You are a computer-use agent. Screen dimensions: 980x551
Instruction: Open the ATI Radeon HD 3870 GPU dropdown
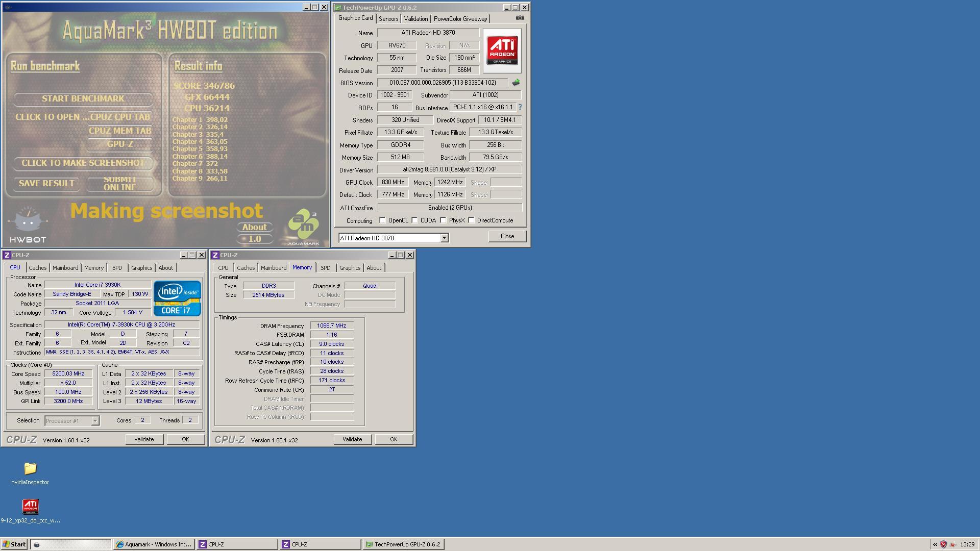pyautogui.click(x=444, y=238)
